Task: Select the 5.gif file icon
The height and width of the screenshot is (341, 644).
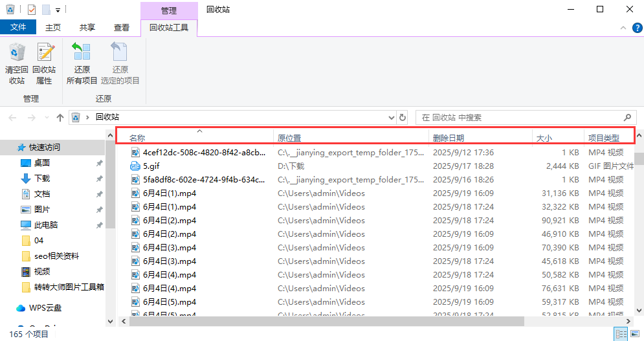Action: click(135, 166)
